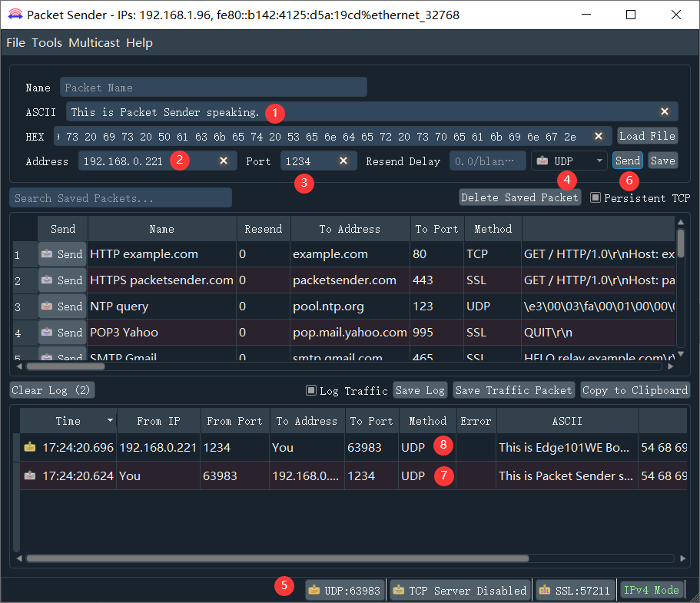Click the Resend Delay input field
Viewport: 700px width, 603px height.
[487, 161]
